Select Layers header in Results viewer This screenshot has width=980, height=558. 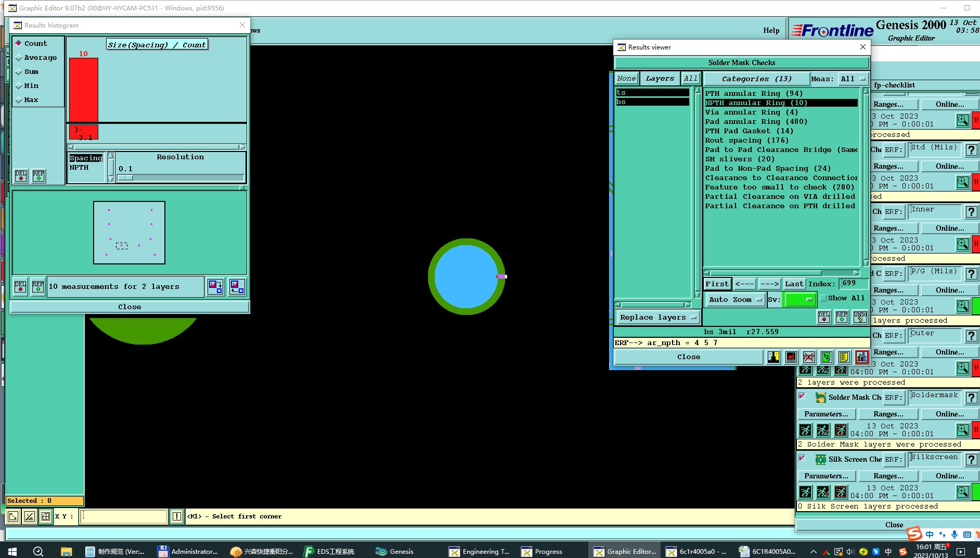[660, 78]
